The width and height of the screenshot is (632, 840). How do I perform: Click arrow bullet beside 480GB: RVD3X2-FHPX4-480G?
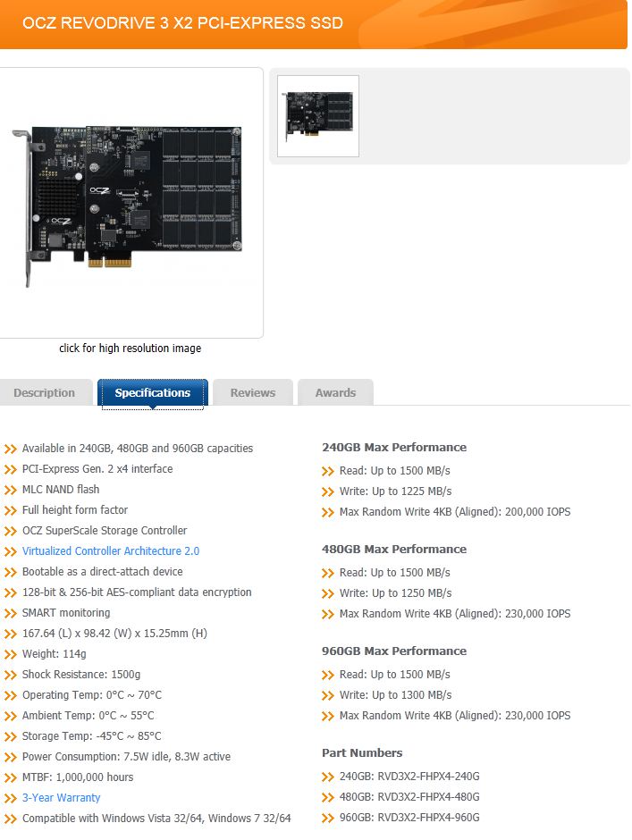[327, 798]
